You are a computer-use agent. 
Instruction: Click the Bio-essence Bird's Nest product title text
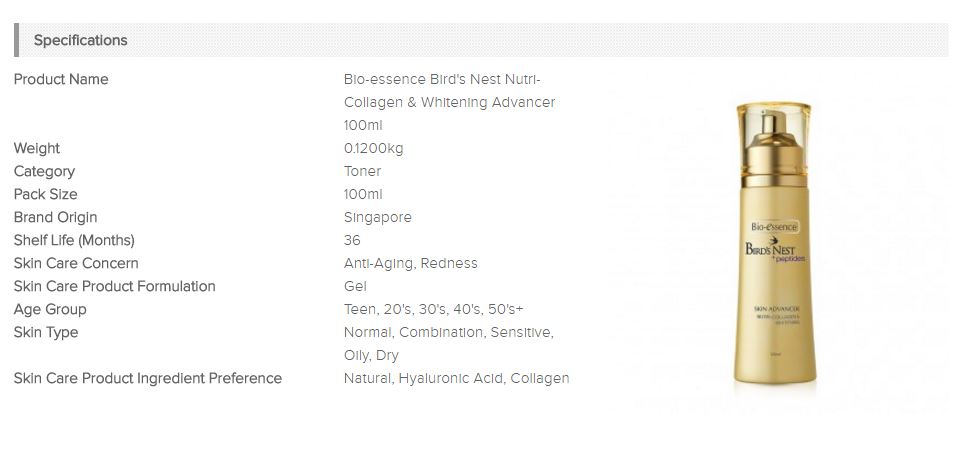[x=449, y=102]
